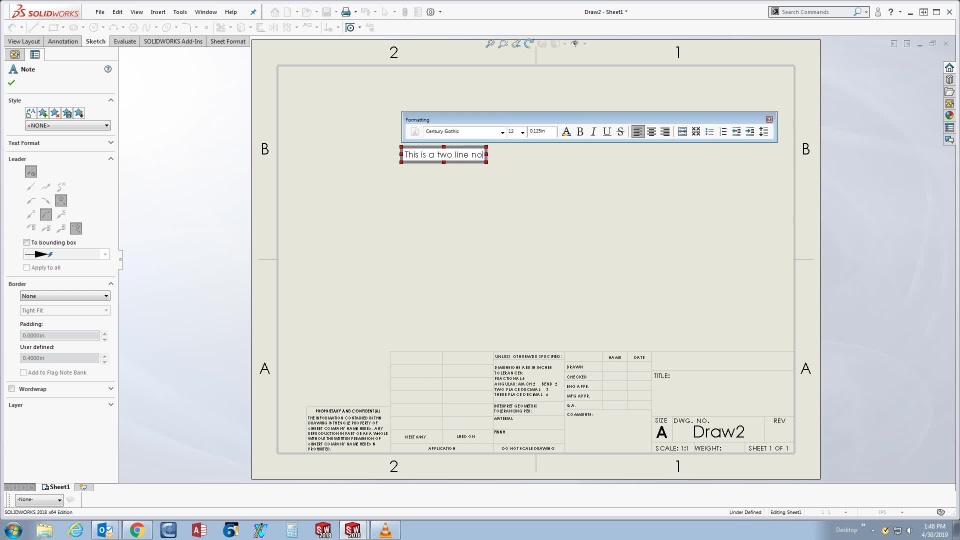Apply numbered list formatting
Image resolution: width=960 pixels, height=540 pixels.
point(723,132)
